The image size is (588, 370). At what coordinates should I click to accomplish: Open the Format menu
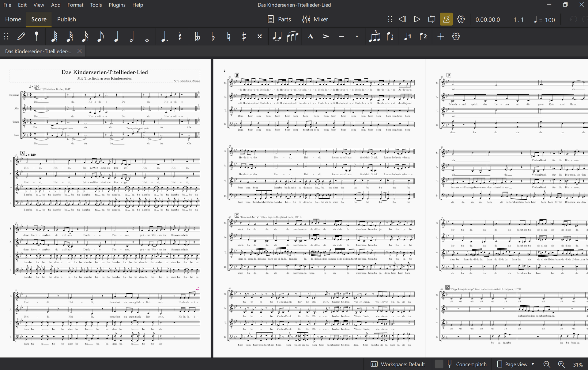pos(75,5)
